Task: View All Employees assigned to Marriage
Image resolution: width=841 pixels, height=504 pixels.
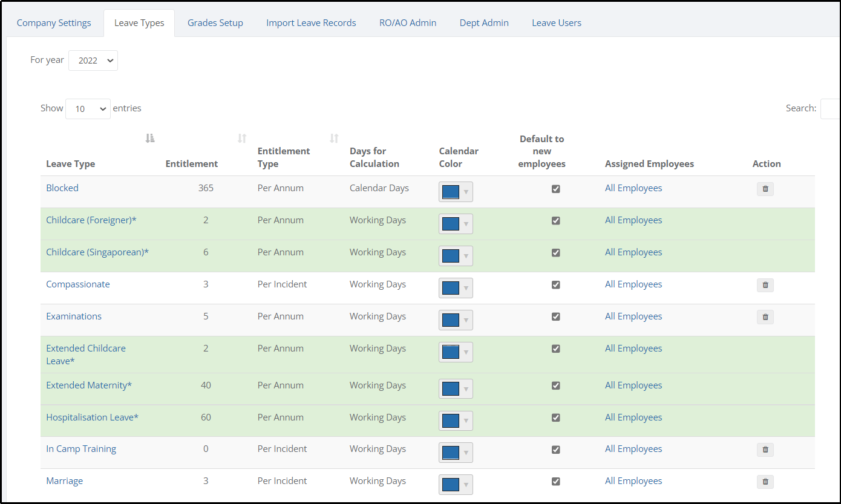Action: pos(633,481)
